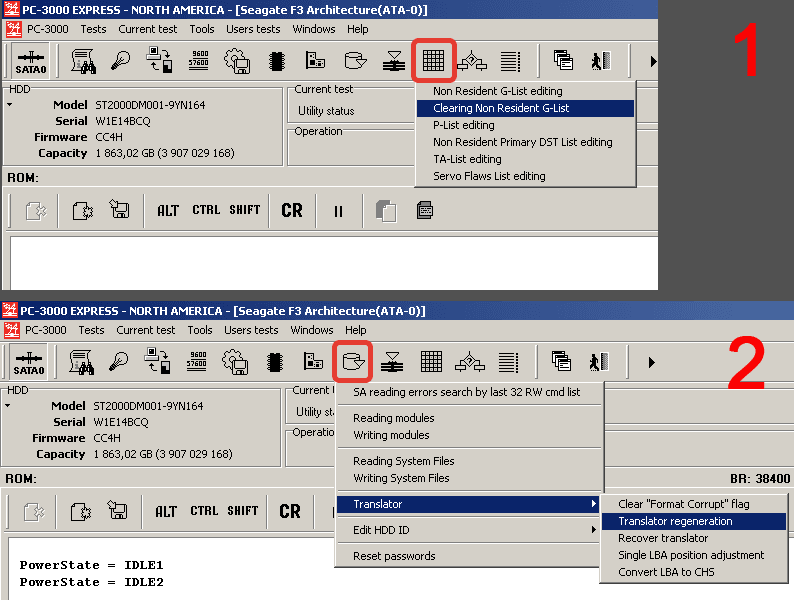The image size is (794, 600).
Task: Click the running man exit icon, upper window
Action: 601,61
